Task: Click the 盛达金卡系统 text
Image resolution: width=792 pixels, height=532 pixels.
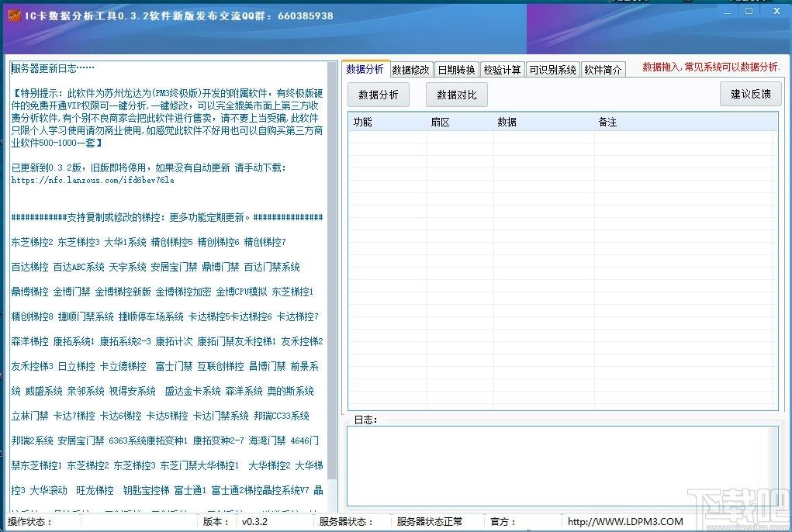Action: (192, 391)
